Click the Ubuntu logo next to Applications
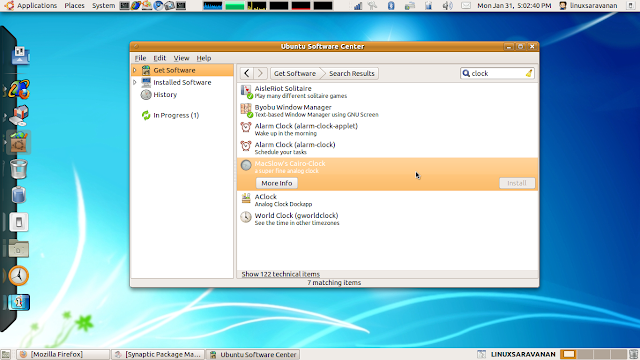This screenshot has width=640, height=360. pyautogui.click(x=9, y=5)
